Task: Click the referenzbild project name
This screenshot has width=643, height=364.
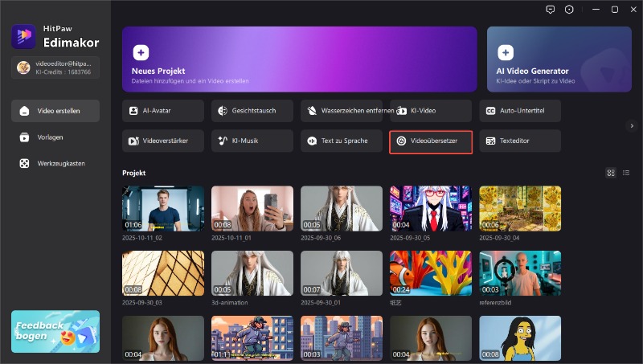Action: (495, 302)
